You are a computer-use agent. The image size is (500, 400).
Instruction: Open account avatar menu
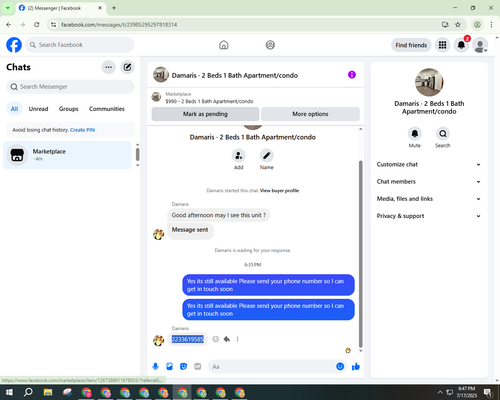(x=480, y=45)
